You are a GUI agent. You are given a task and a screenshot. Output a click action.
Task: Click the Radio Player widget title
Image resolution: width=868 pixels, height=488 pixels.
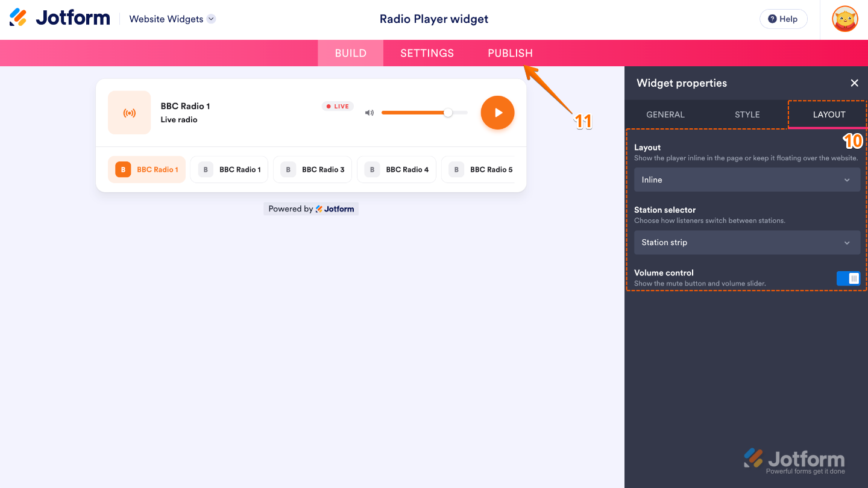coord(434,19)
